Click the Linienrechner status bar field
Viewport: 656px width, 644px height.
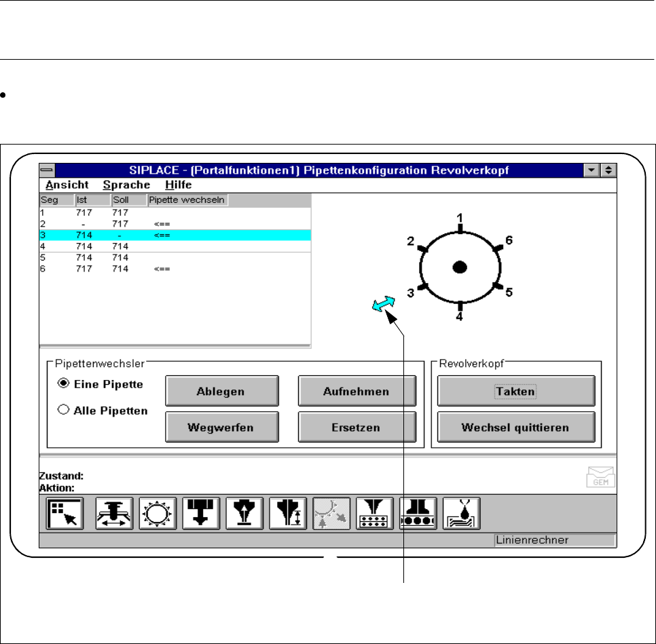click(555, 540)
